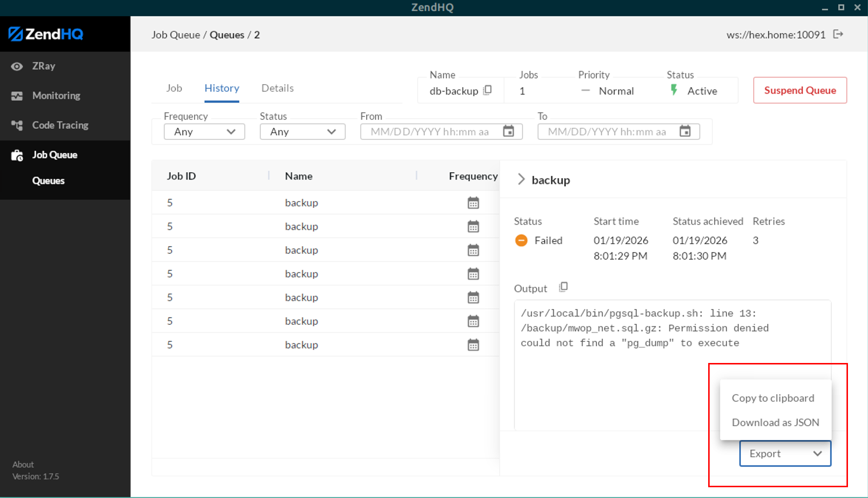This screenshot has height=498, width=868.
Task: Click the Queues breadcrumb link
Action: pyautogui.click(x=227, y=35)
